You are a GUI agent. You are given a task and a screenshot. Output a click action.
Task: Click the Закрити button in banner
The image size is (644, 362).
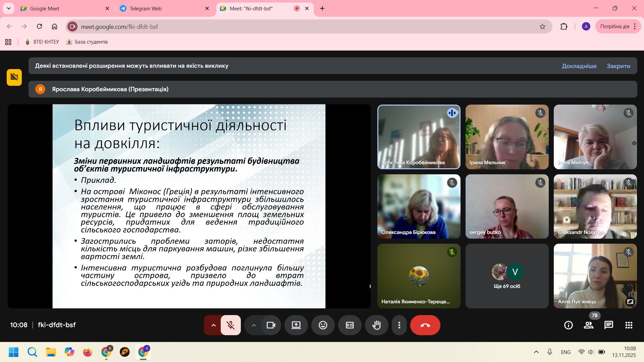(x=618, y=66)
